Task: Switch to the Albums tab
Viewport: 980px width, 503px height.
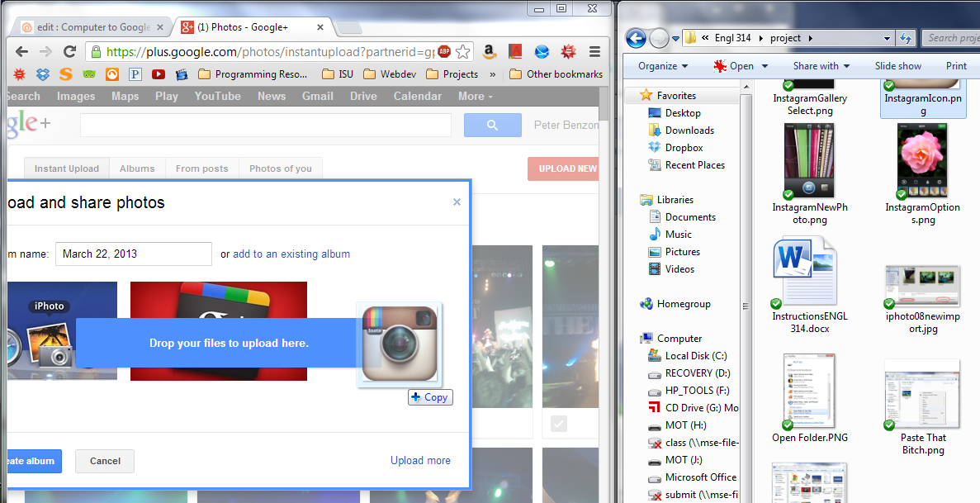Action: pyautogui.click(x=138, y=169)
